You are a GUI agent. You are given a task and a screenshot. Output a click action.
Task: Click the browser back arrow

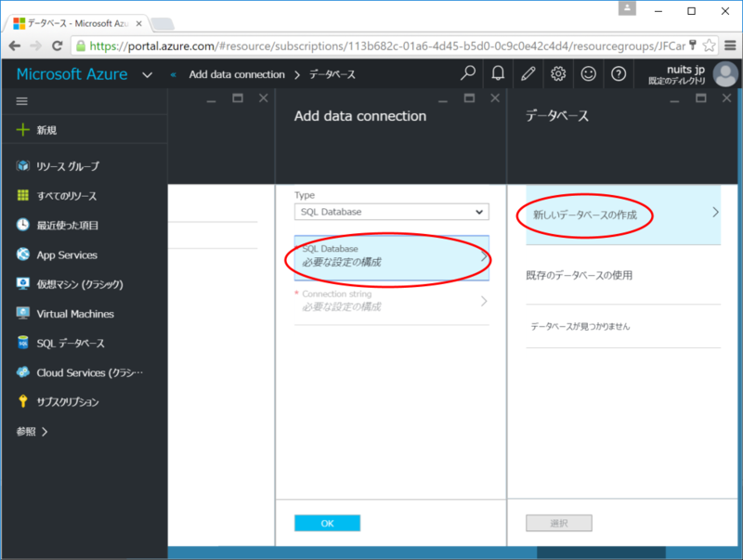tap(15, 46)
